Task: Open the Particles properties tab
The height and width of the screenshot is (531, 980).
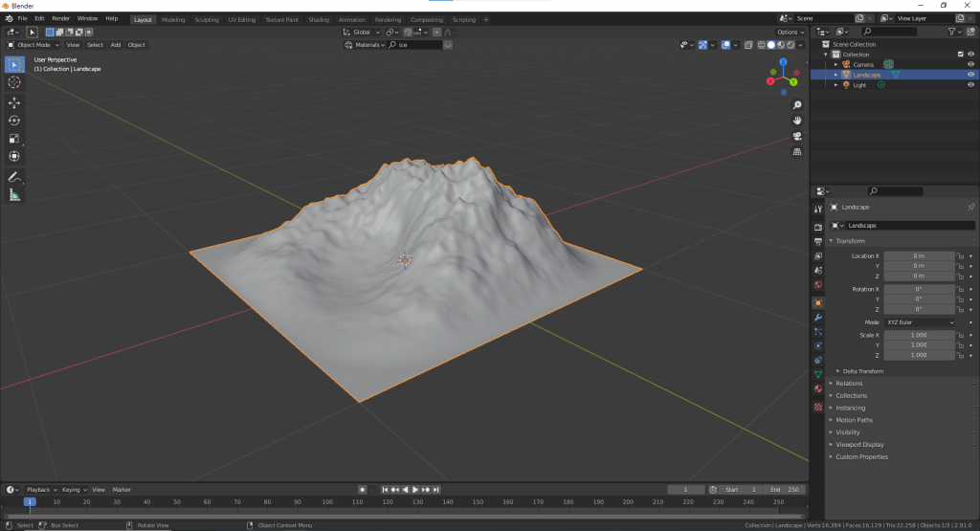Action: [817, 331]
